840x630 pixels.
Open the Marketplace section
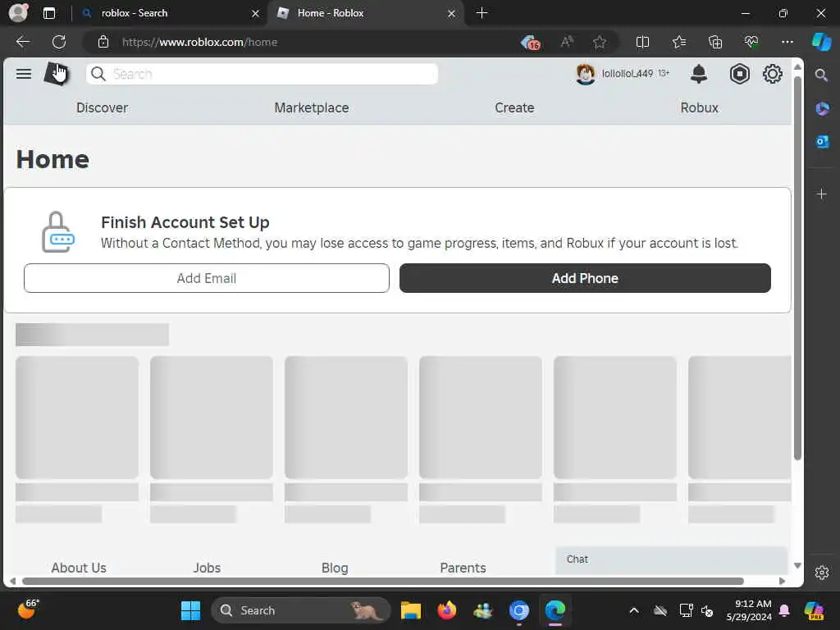click(x=311, y=107)
